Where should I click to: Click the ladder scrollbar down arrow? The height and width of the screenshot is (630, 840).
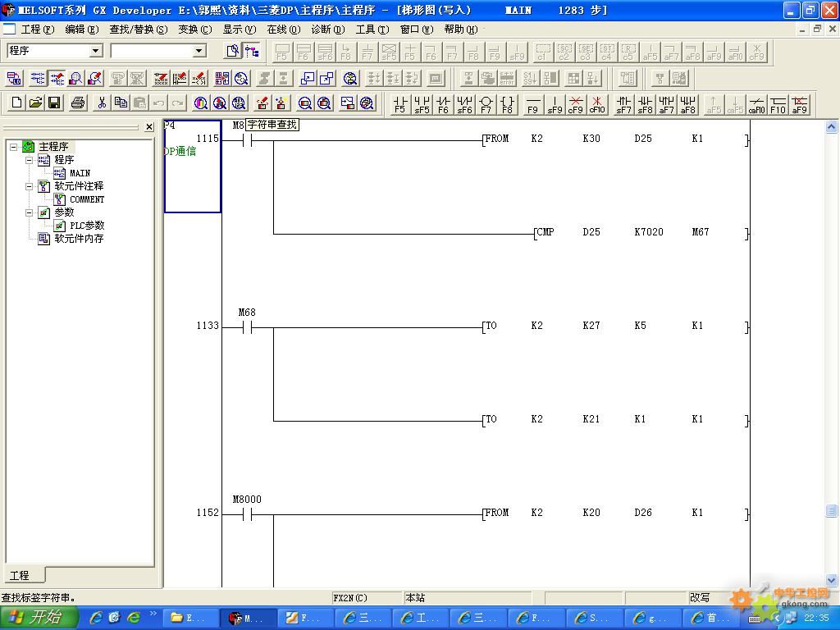(832, 580)
